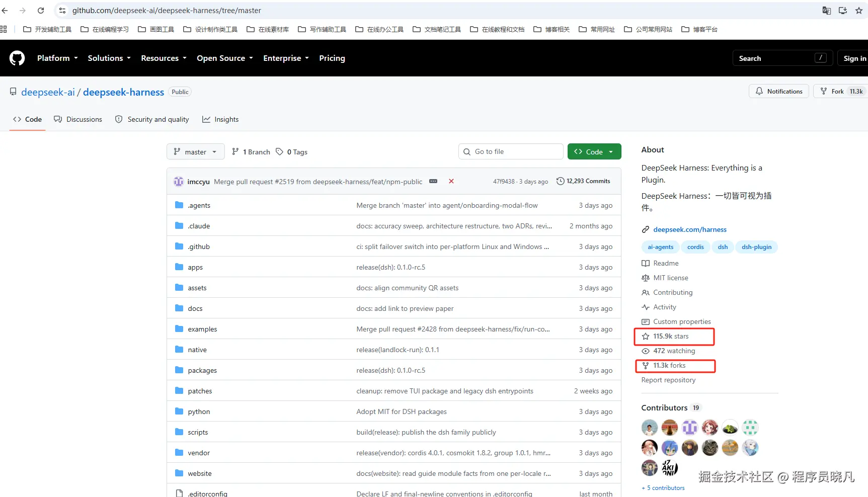Open the green Code dropdown
Screen dimensions: 868x497
pos(594,152)
